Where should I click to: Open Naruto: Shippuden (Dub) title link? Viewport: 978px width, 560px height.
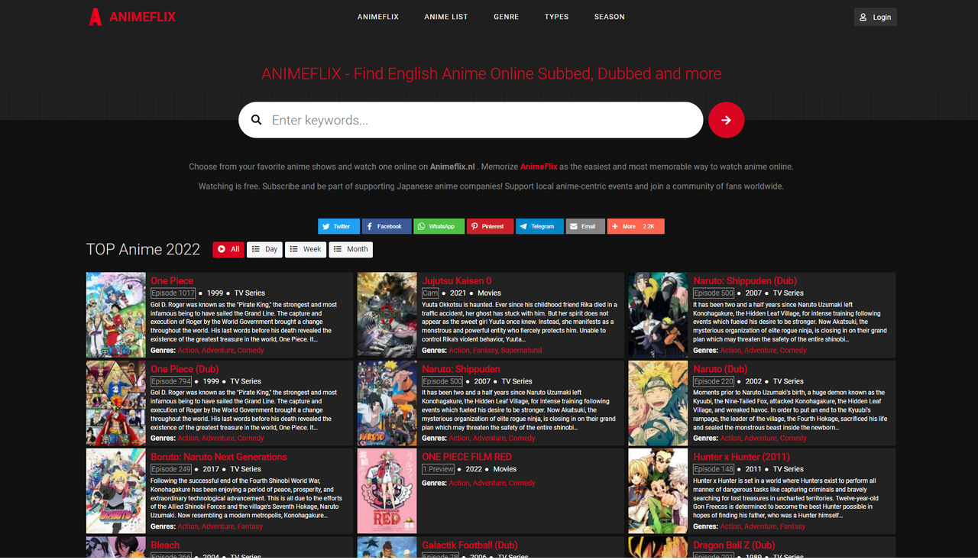(745, 280)
